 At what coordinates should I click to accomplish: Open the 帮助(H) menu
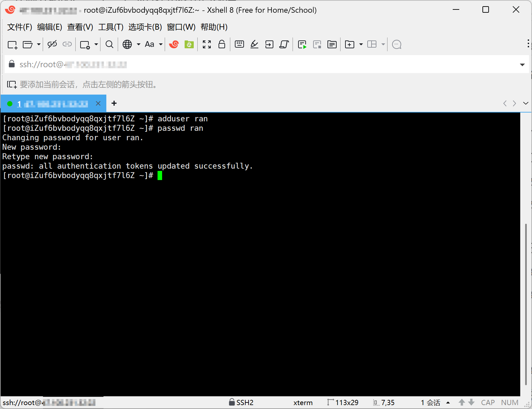click(214, 27)
